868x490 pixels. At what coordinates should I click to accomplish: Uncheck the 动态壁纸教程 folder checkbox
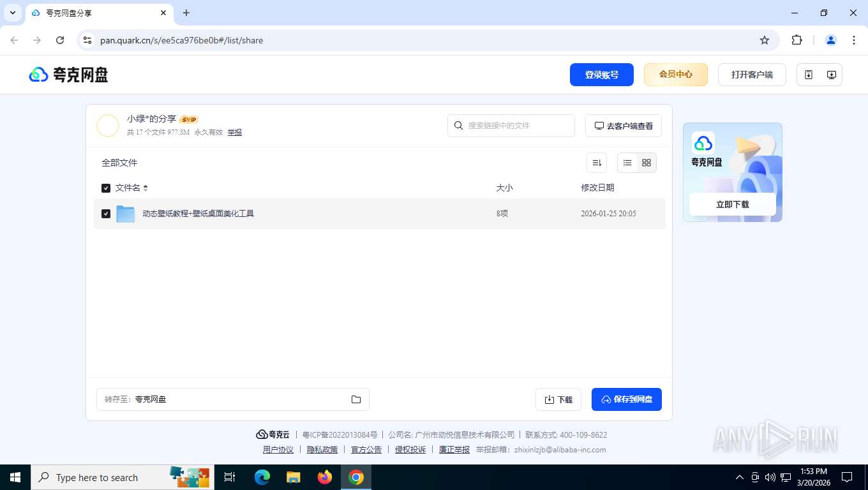point(106,214)
